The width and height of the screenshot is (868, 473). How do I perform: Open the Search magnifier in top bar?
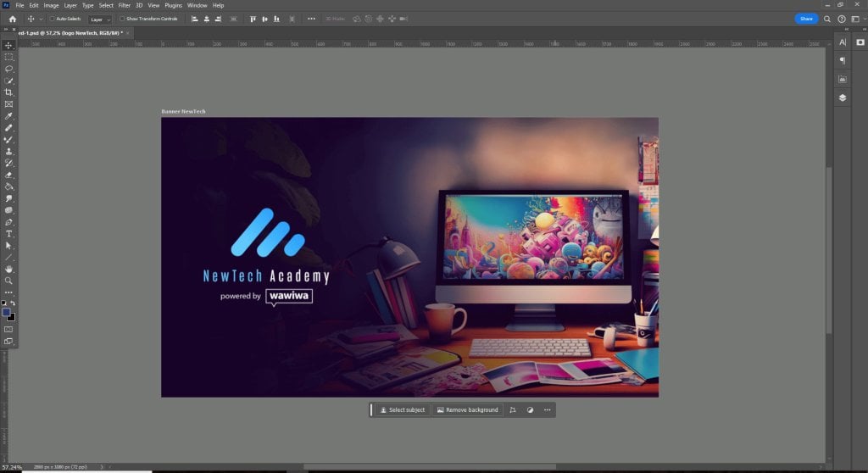click(x=827, y=19)
